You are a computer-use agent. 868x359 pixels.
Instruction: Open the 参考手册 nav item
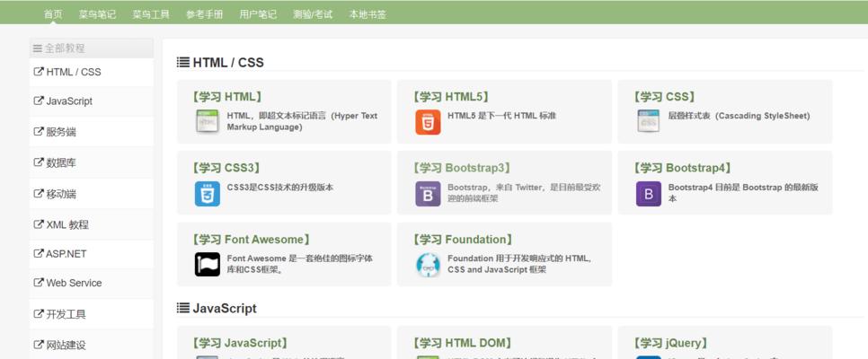[204, 14]
